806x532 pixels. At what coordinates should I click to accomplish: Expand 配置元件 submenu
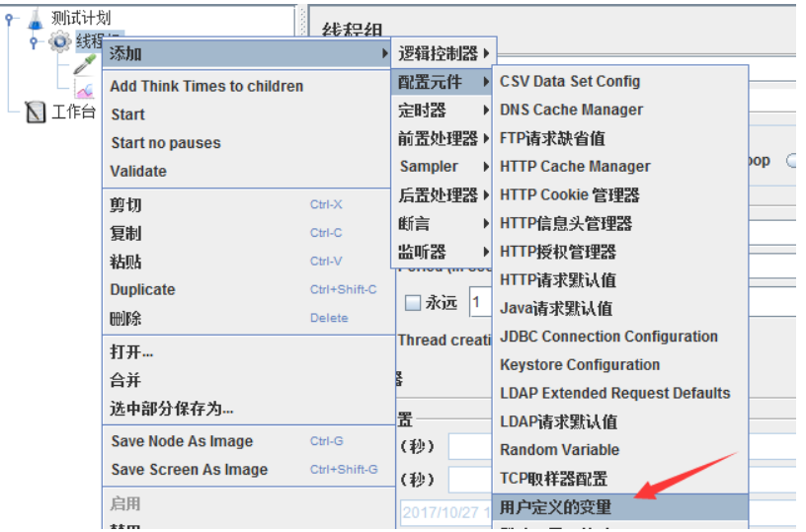point(443,82)
